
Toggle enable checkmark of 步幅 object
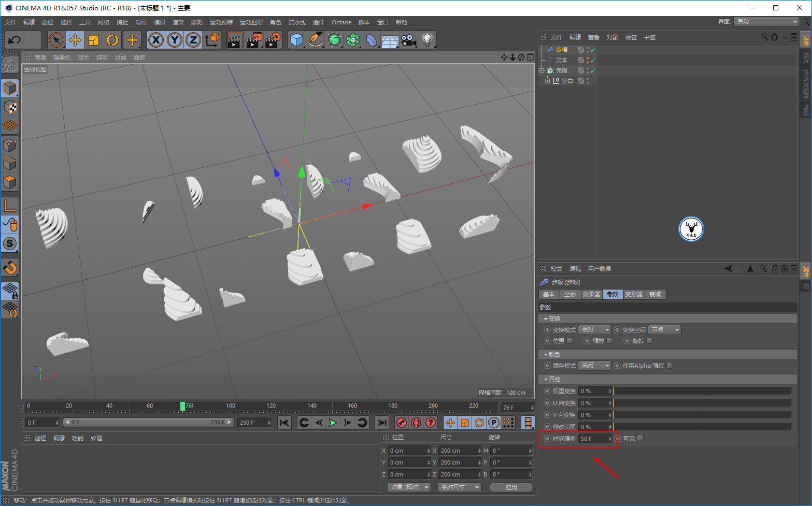(x=593, y=50)
